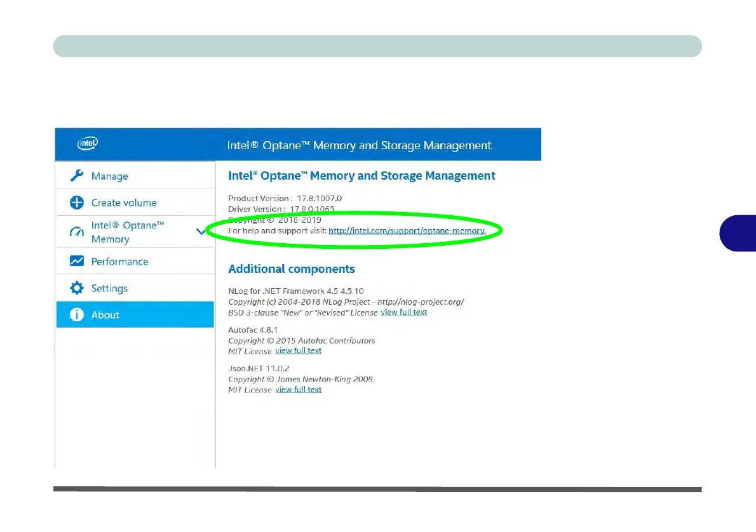
Task: Open the Settings section
Action: point(135,288)
